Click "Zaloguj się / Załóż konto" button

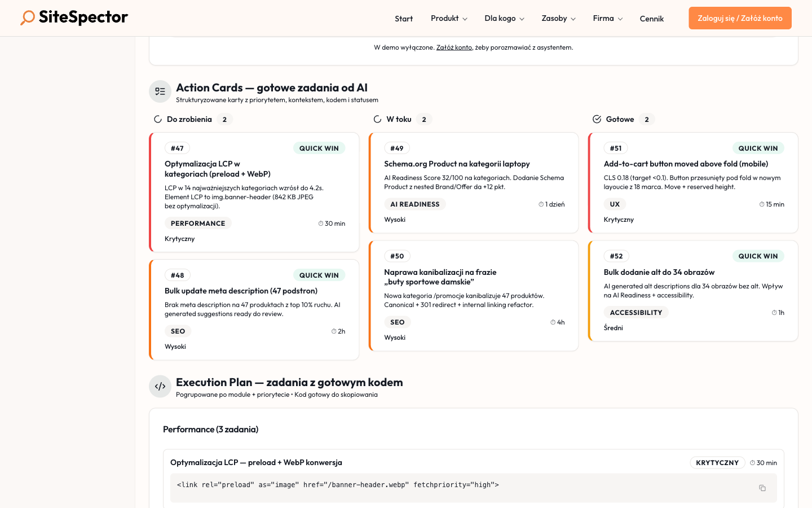tap(740, 17)
